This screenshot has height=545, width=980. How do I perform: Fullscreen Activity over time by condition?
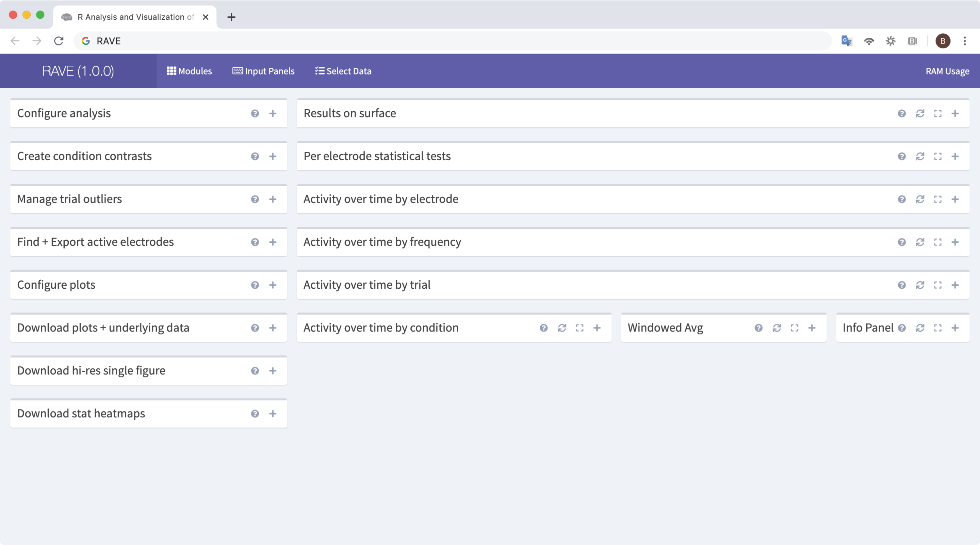click(x=579, y=328)
